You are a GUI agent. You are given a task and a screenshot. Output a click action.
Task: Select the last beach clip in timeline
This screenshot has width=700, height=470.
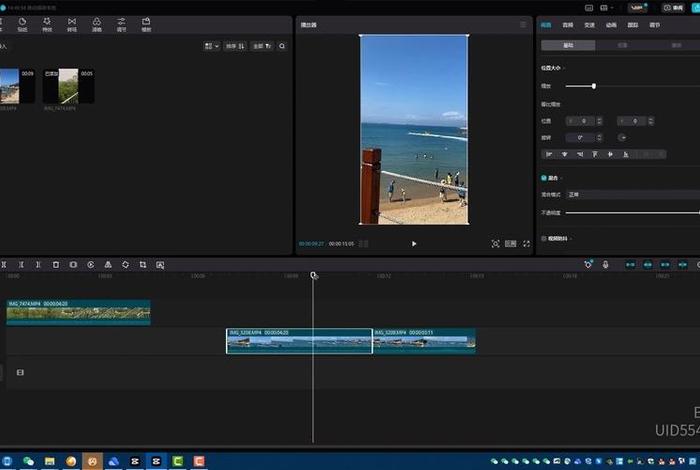coord(424,341)
